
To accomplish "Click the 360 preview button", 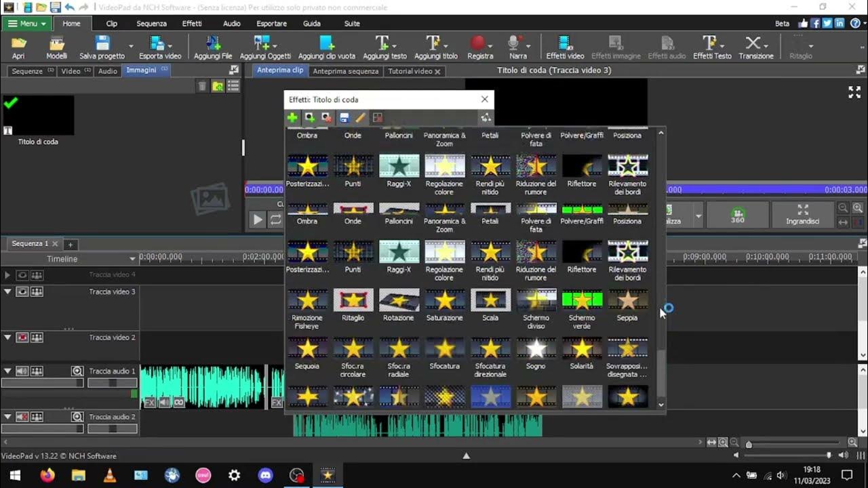I will (x=738, y=215).
